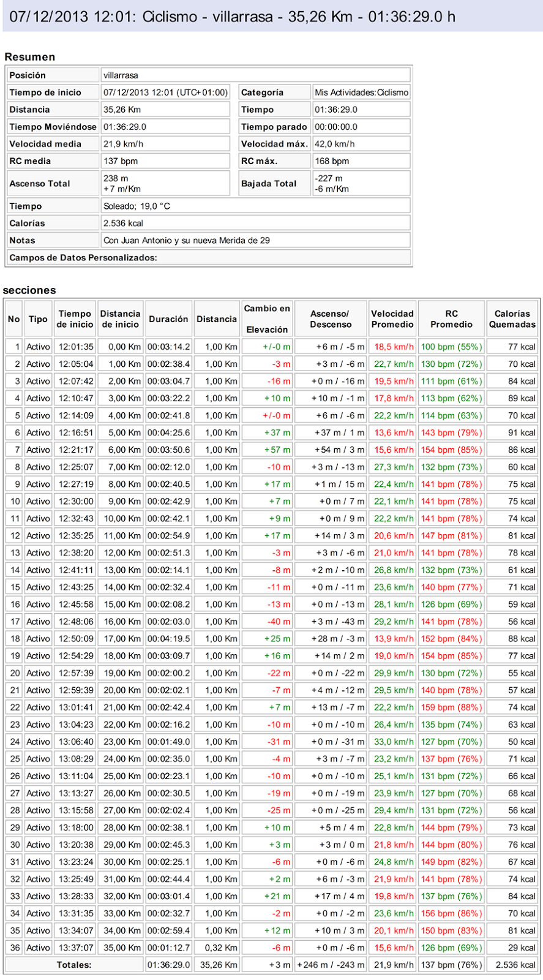Click the 'Calorías Quemadas' column header

[x=512, y=319]
